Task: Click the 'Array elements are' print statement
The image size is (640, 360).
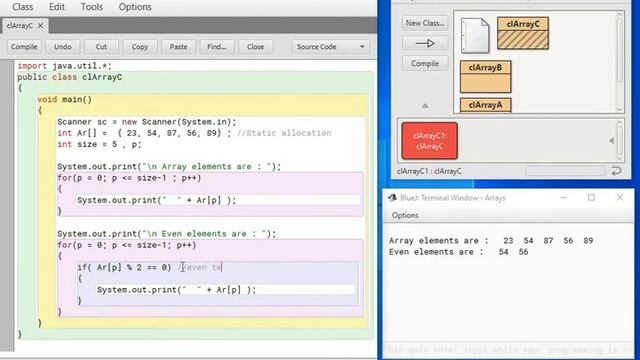Action: 169,167
